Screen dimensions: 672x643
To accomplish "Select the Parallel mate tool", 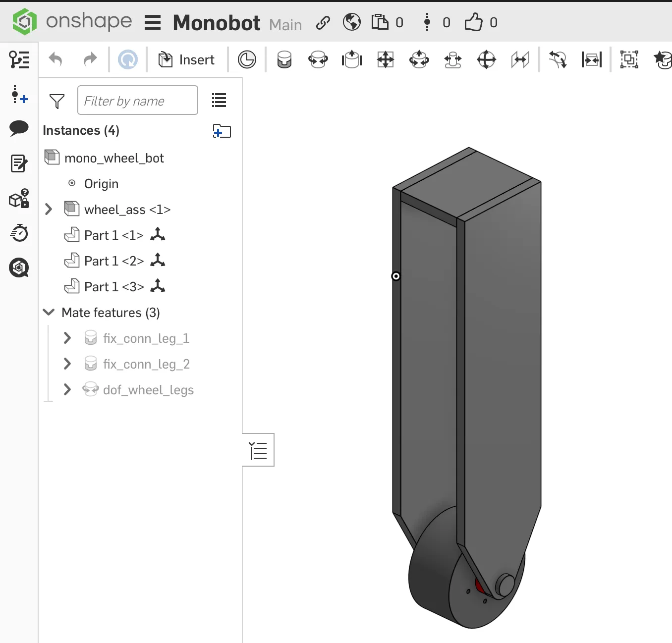I will (520, 60).
